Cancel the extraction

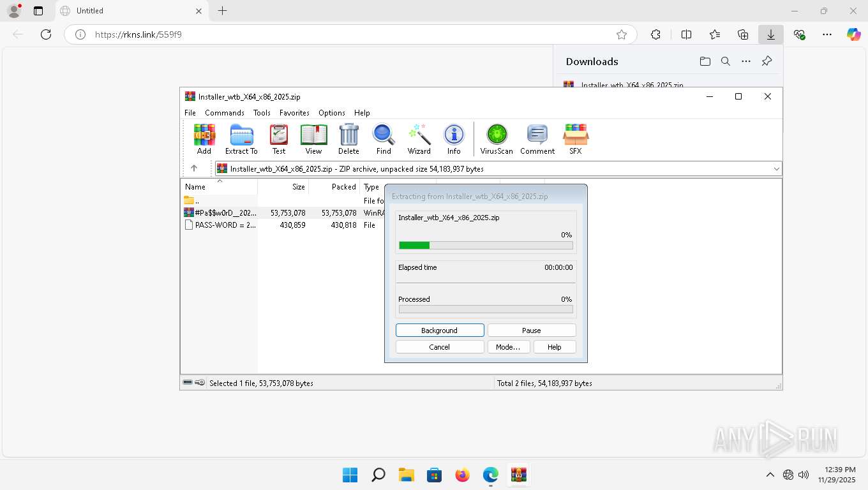[x=440, y=347]
